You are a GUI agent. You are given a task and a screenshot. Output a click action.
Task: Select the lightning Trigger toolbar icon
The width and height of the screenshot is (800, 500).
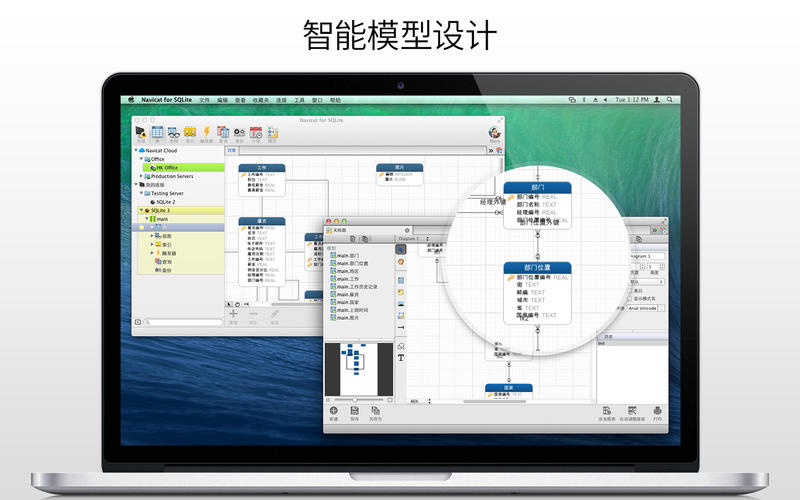(207, 132)
